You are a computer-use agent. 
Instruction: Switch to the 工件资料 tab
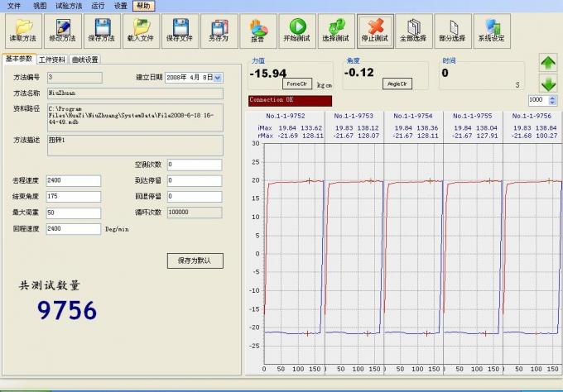click(52, 60)
